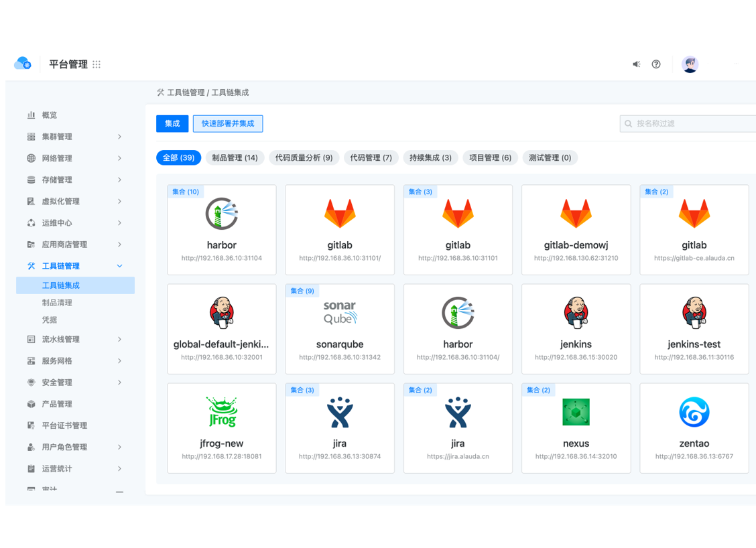Select the jfrog-new tool logo
Image resolution: width=756 pixels, height=548 pixels.
(x=222, y=412)
